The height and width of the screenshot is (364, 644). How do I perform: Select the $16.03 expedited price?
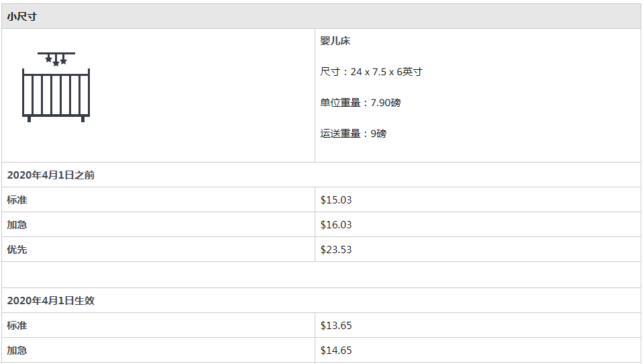(x=336, y=224)
